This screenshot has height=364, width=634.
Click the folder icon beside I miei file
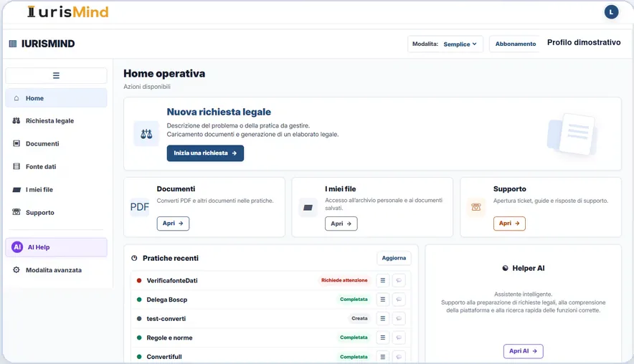click(16, 189)
